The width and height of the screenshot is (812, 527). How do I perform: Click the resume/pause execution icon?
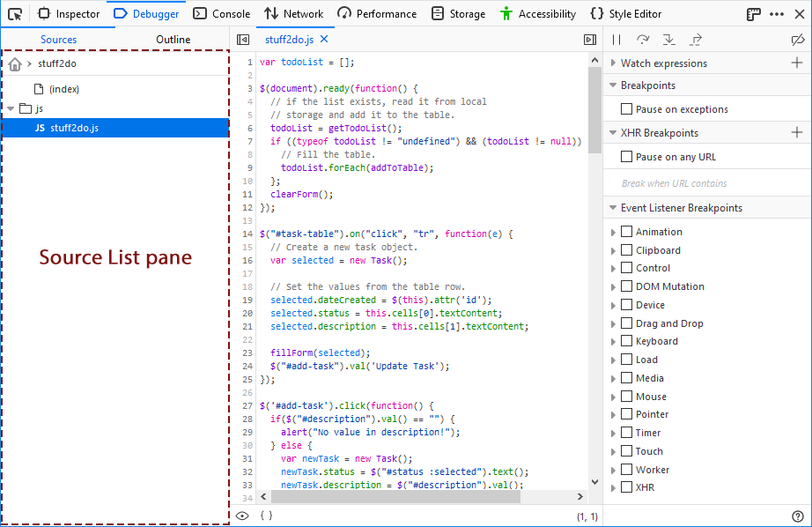click(616, 39)
